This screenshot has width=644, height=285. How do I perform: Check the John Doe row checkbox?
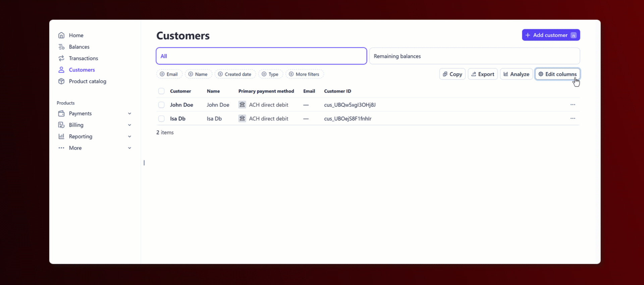coord(161,105)
